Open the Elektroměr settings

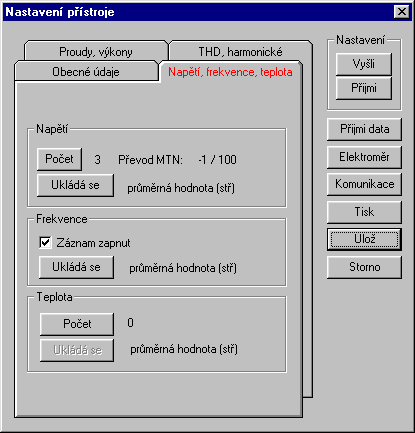pos(364,157)
